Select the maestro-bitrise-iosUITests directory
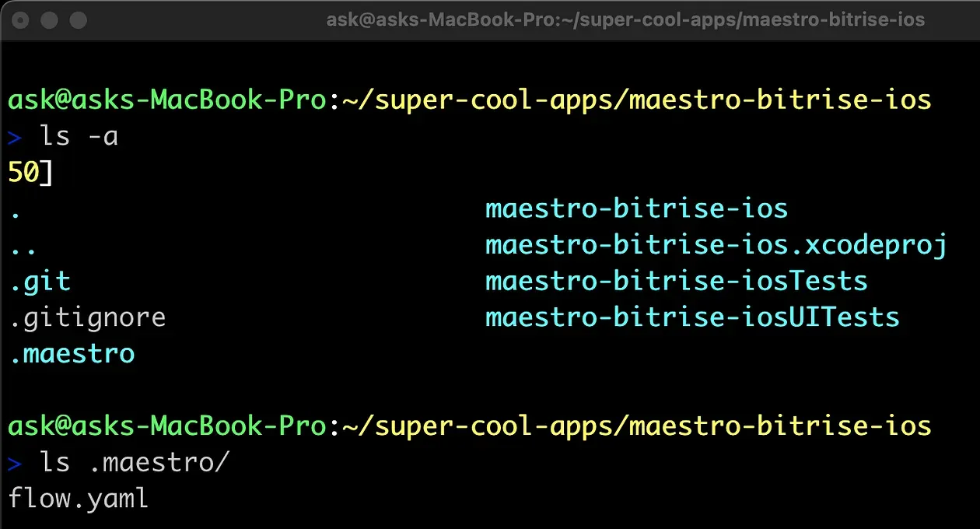 (x=692, y=318)
